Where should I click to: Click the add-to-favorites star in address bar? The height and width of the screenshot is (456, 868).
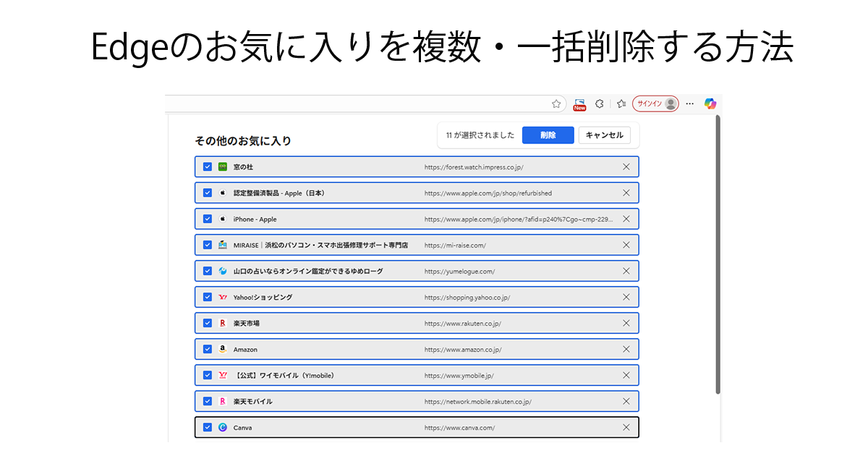tap(556, 104)
